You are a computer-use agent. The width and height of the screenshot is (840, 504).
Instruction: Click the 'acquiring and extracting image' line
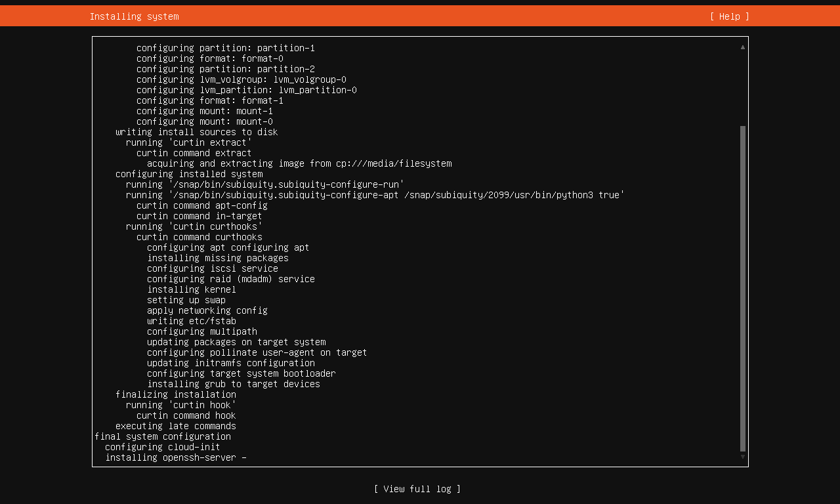pyautogui.click(x=299, y=163)
